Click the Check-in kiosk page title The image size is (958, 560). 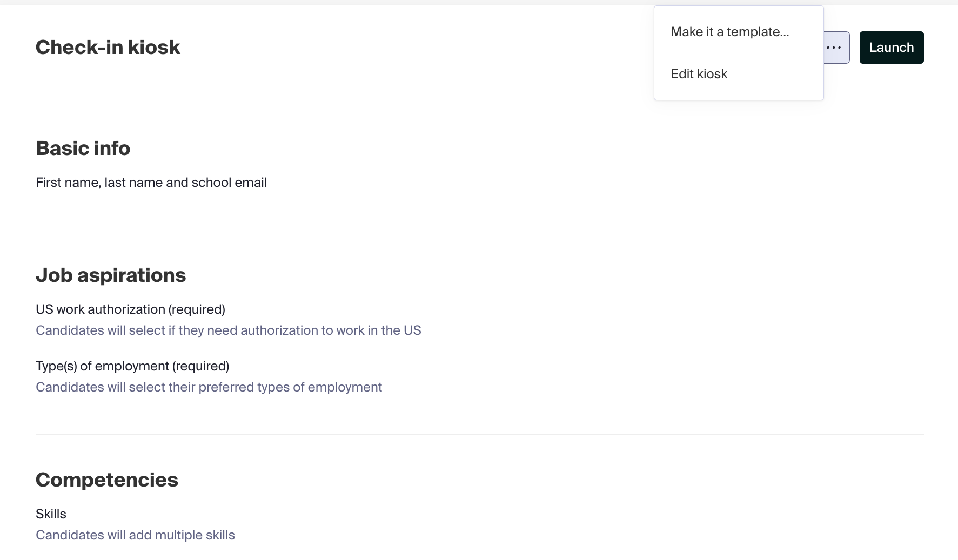tap(108, 48)
